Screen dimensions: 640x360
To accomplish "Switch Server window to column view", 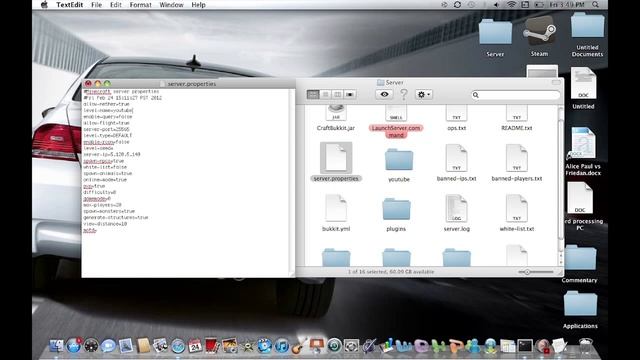I will 338,94.
